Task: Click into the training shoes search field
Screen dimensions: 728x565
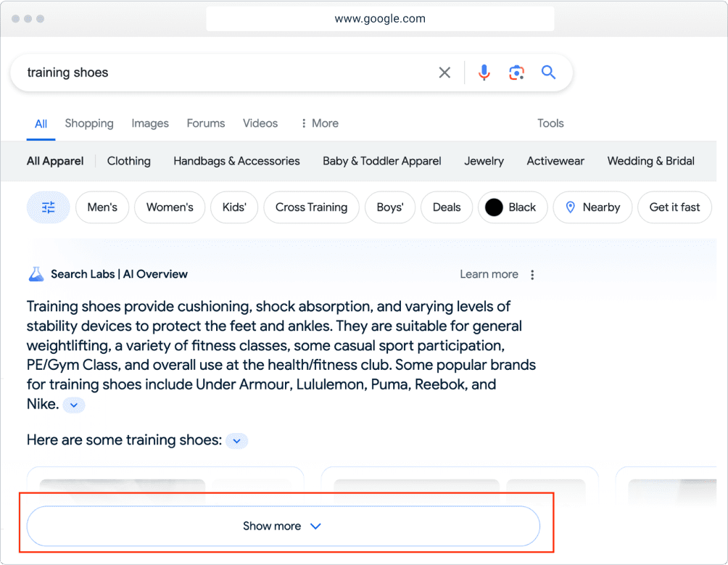Action: point(218,73)
